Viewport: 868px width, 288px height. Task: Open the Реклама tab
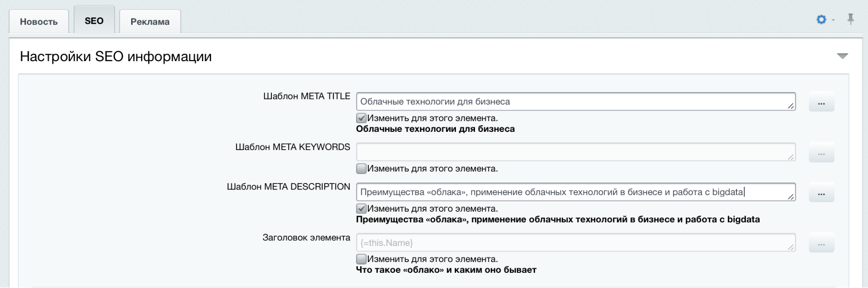(x=150, y=22)
